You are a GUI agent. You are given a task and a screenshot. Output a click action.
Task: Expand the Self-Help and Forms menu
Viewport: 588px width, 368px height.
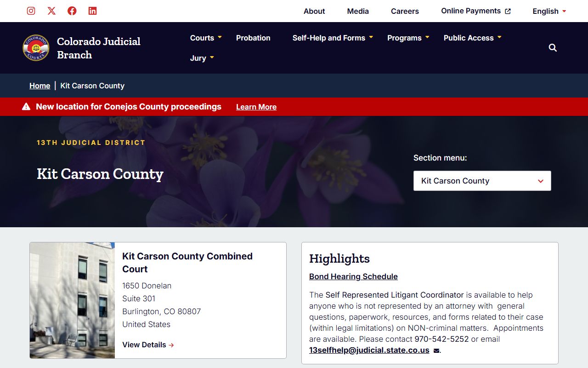(x=333, y=38)
